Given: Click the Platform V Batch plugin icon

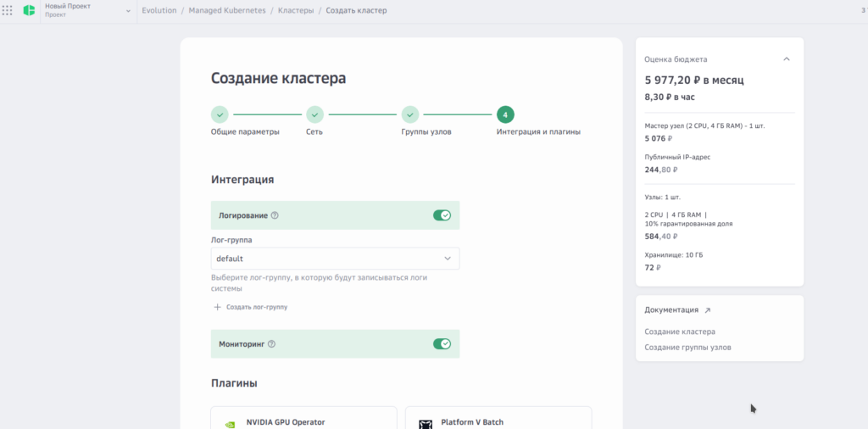Looking at the screenshot, I should 426,423.
